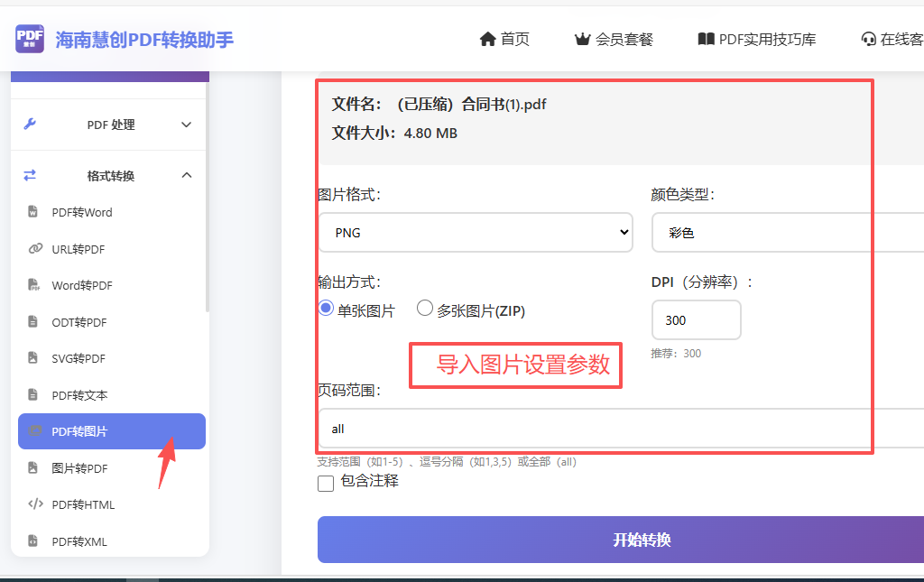The image size is (924, 582).
Task: Click the 文件大小: 4.80 MB text
Action: pos(394,134)
